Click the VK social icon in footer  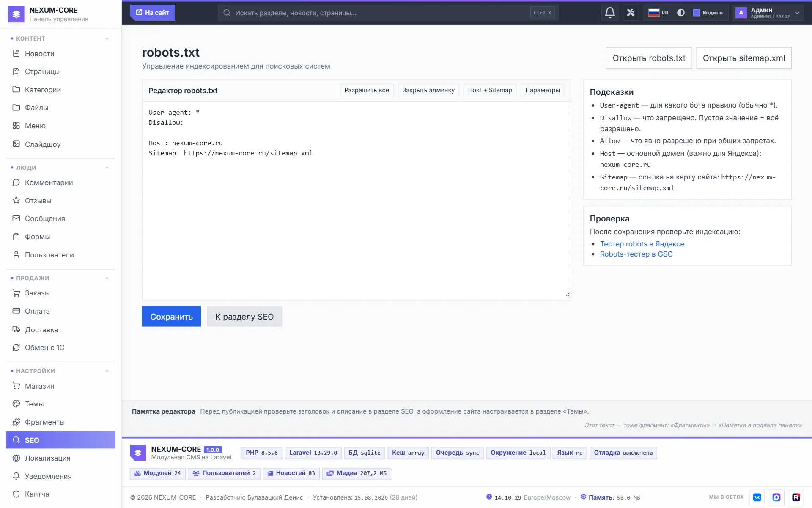[757, 497]
